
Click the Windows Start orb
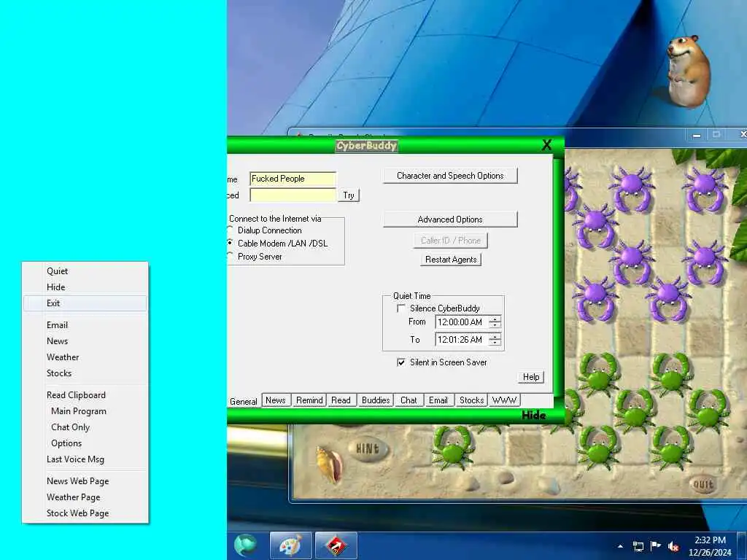pos(245,545)
